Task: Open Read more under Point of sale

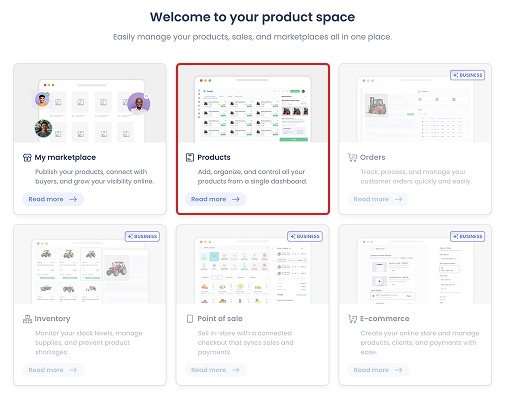Action: click(x=215, y=370)
